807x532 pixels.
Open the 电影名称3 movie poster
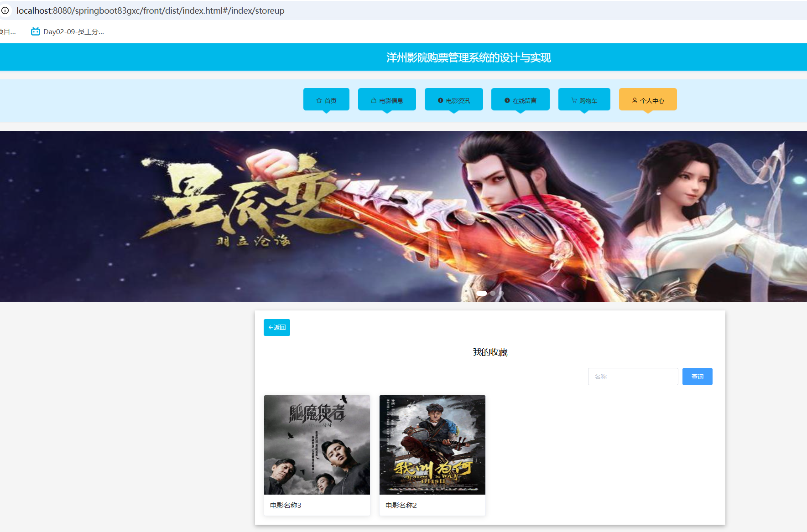point(317,445)
